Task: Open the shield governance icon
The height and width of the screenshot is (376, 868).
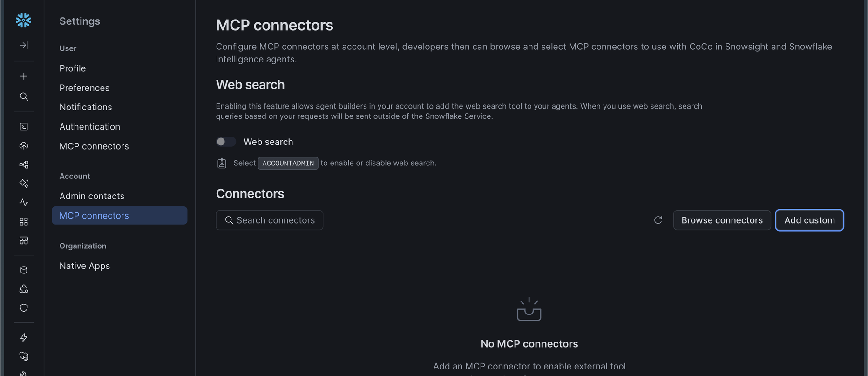Action: (24, 308)
